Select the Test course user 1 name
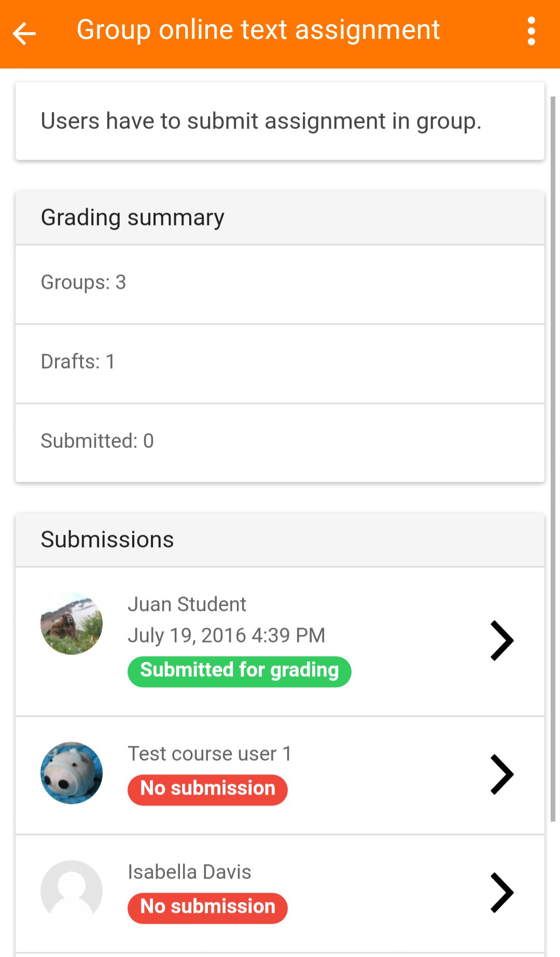Viewport: 560px width, 957px height. [x=209, y=754]
